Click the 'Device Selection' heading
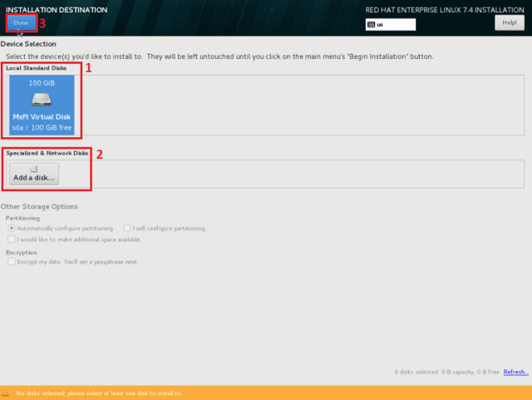 pyautogui.click(x=28, y=44)
